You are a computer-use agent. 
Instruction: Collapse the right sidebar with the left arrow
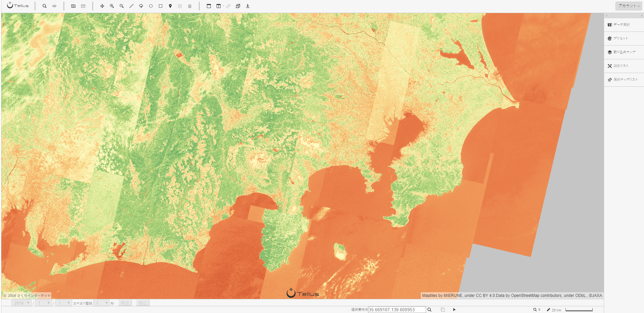click(607, 16)
